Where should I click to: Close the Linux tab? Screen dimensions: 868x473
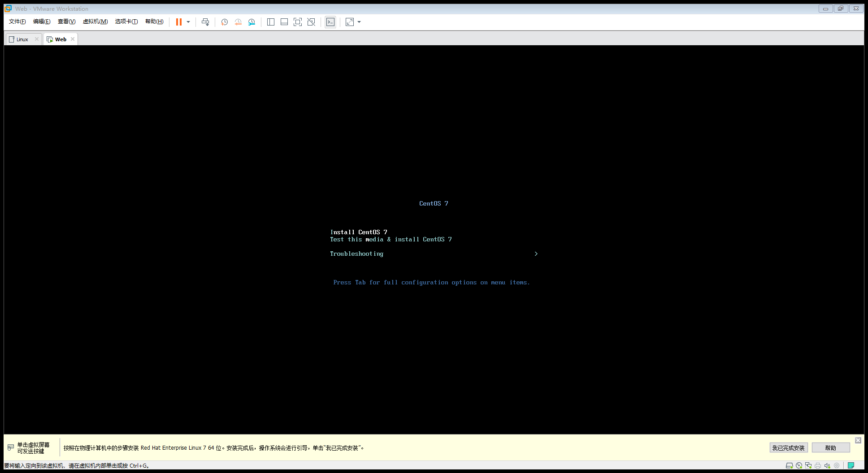(37, 39)
